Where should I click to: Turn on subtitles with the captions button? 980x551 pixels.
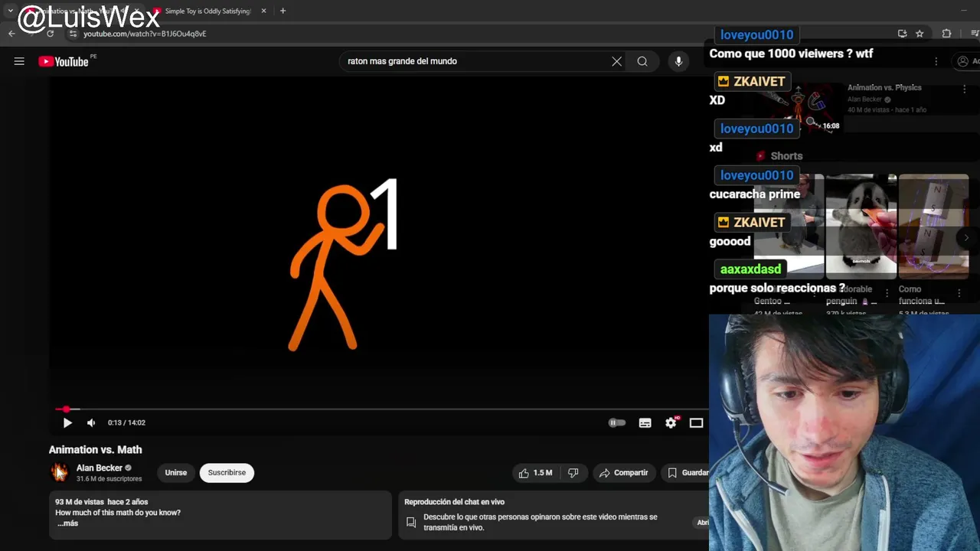pos(645,422)
